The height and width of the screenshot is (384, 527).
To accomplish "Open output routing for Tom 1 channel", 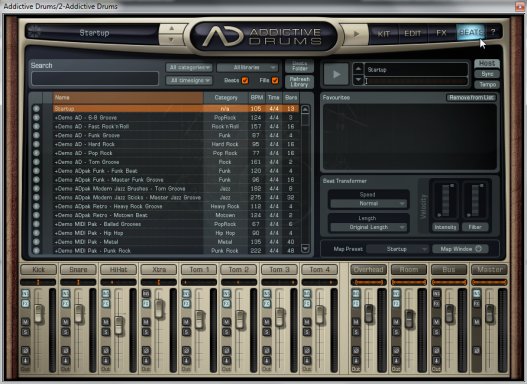I will click(x=186, y=361).
